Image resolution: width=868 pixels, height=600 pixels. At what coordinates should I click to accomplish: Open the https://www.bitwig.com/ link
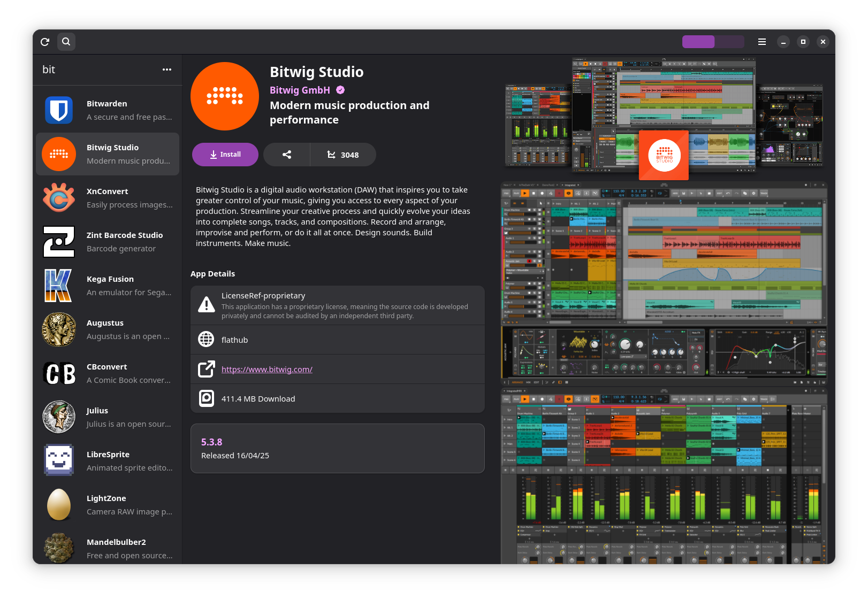click(x=267, y=370)
